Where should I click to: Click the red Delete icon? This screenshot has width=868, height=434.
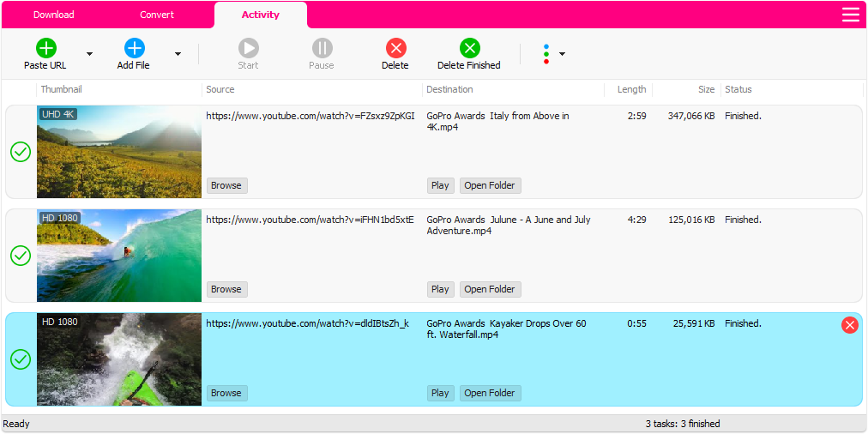[395, 48]
